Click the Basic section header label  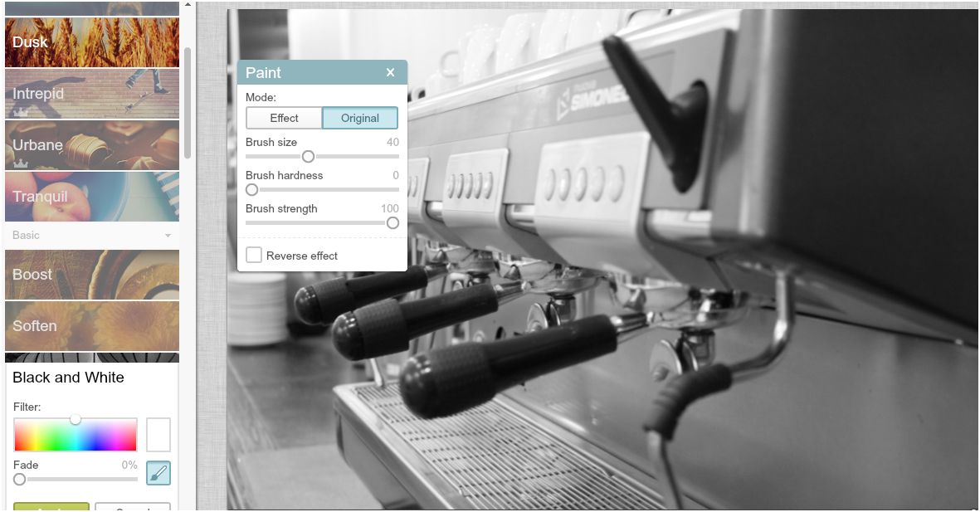(x=26, y=236)
